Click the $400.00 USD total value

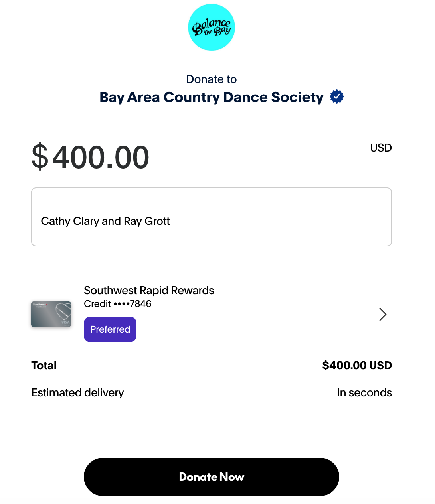pos(357,366)
